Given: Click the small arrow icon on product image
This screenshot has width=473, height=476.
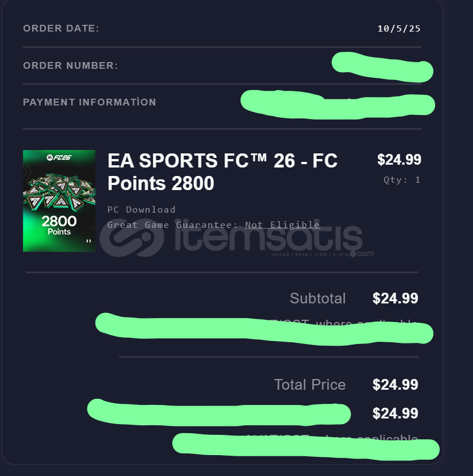Looking at the screenshot, I should tap(89, 241).
